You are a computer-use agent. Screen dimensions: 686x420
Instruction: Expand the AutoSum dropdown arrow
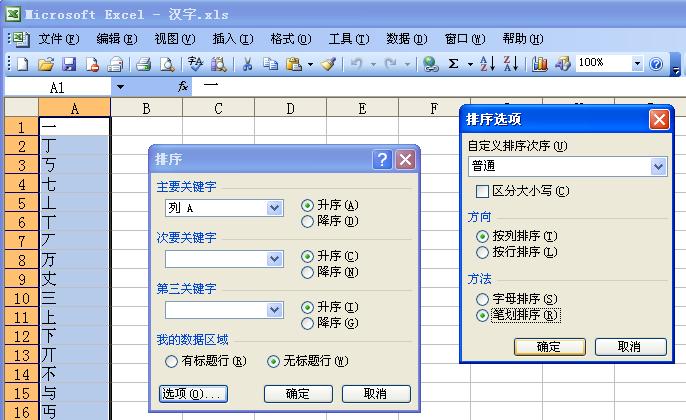[x=470, y=64]
